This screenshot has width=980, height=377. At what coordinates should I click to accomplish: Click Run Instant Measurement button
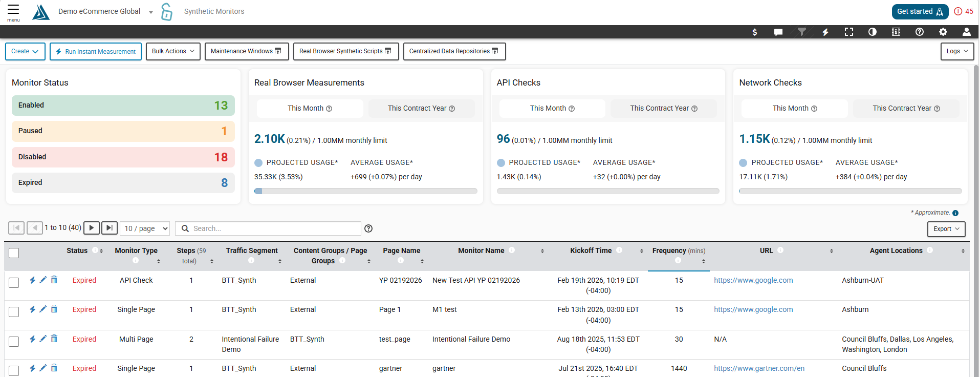[96, 51]
